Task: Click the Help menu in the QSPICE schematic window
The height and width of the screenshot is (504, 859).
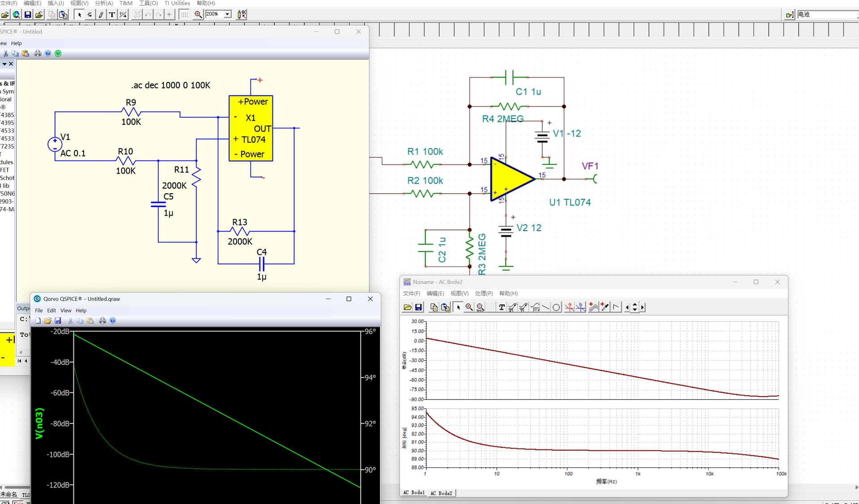Action: coord(16,43)
